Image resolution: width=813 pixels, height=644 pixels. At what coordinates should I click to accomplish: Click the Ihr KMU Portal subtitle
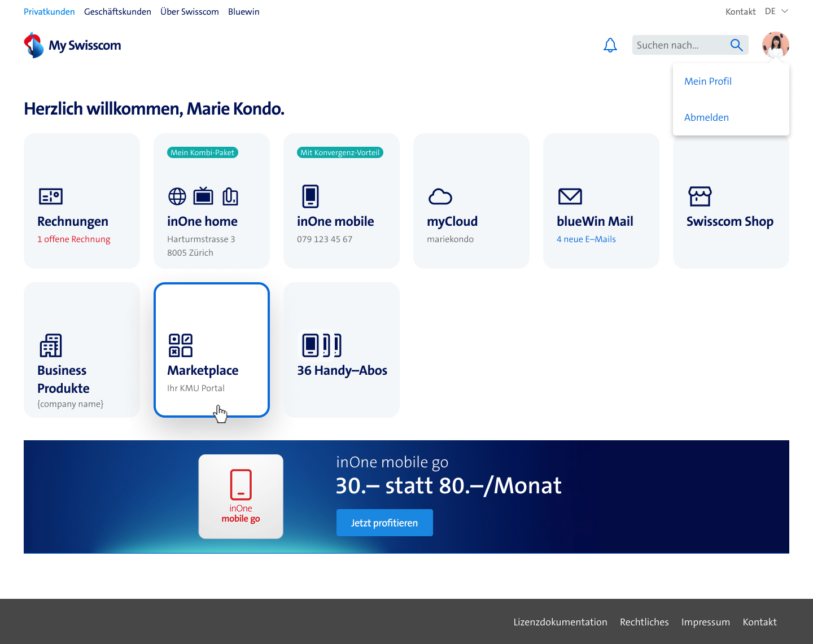pyautogui.click(x=196, y=388)
